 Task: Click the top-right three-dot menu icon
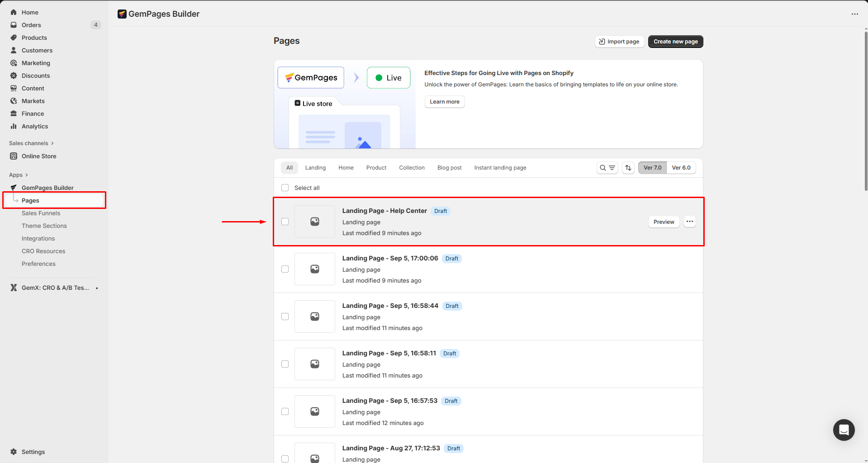tap(854, 14)
